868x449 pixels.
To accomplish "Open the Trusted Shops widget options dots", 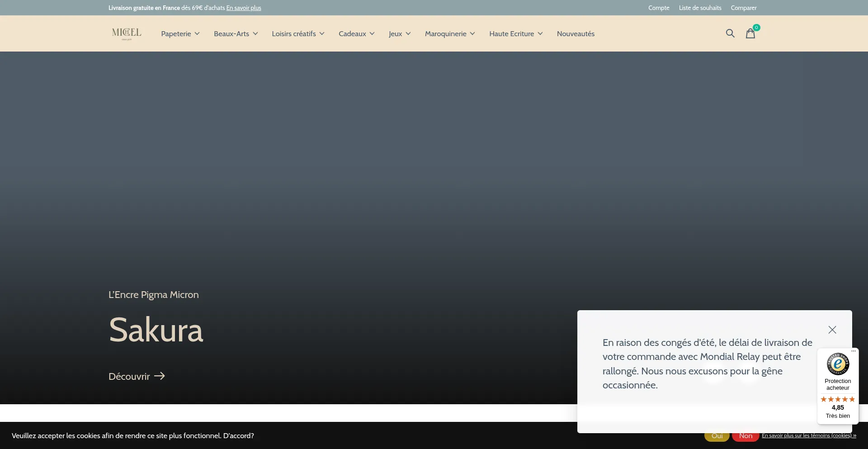I will 854,351.
